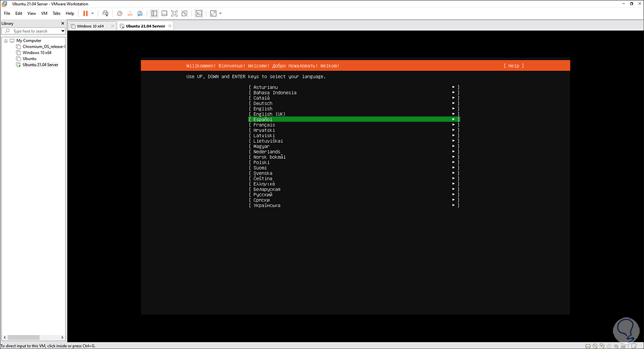
Task: Collapse the My Computer tree node
Action: point(6,41)
